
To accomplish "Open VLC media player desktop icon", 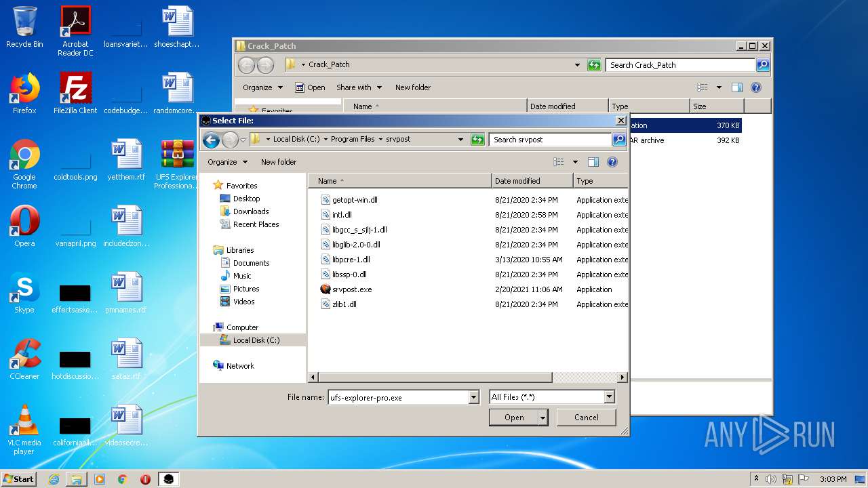I will [24, 430].
